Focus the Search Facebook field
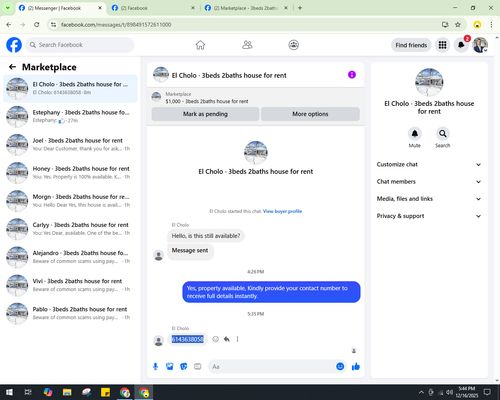Image resolution: width=500 pixels, height=400 pixels. (80, 45)
